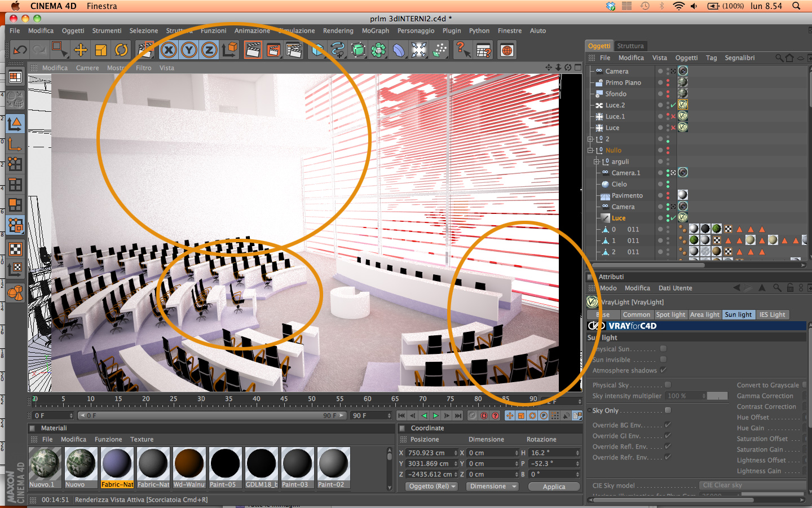Open the Plugin menu

pyautogui.click(x=452, y=30)
